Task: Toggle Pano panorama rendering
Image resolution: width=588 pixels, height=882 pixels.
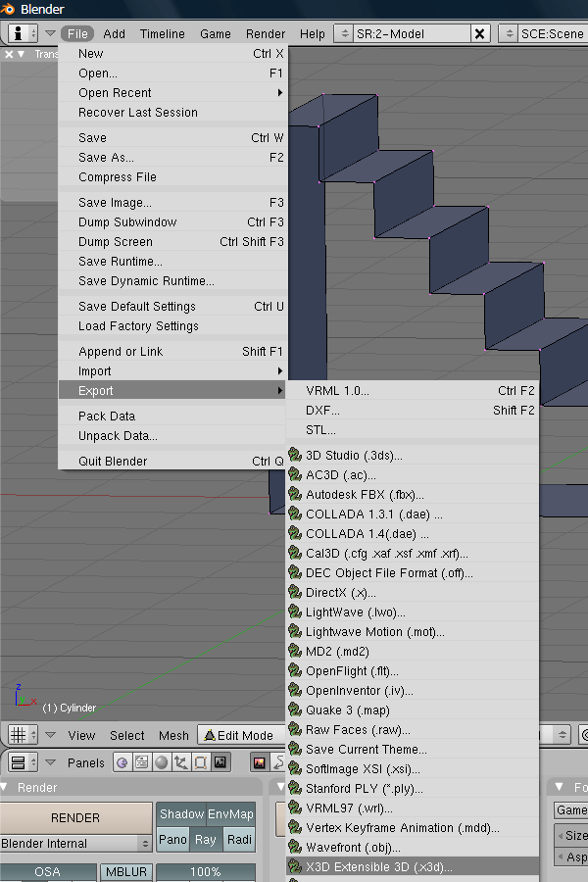Action: pyautogui.click(x=172, y=839)
